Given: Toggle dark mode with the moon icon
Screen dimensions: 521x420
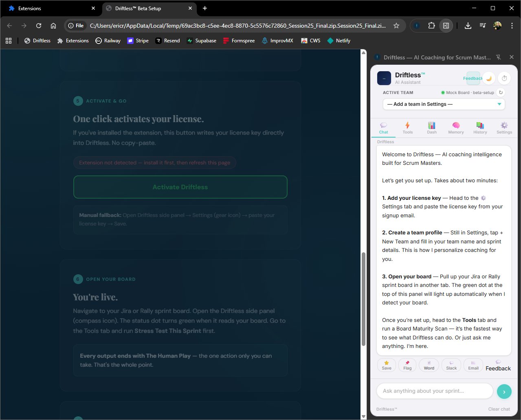Looking at the screenshot, I should click(x=489, y=78).
